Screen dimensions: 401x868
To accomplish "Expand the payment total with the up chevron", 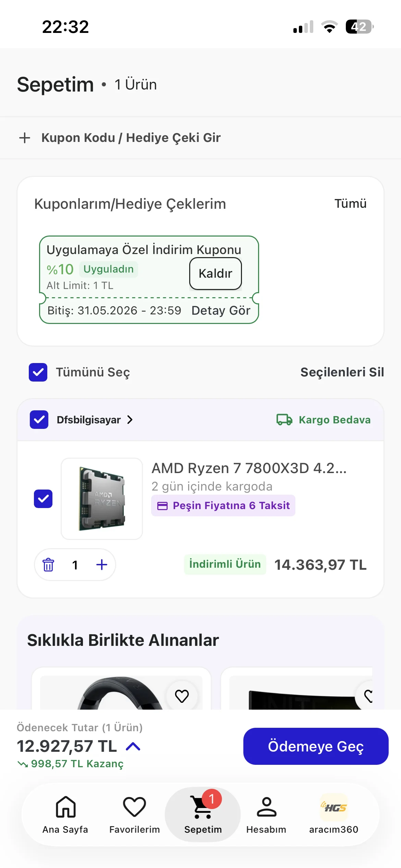I will click(133, 746).
